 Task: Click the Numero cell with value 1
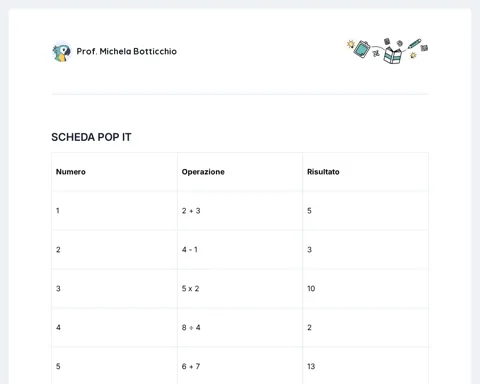115,211
